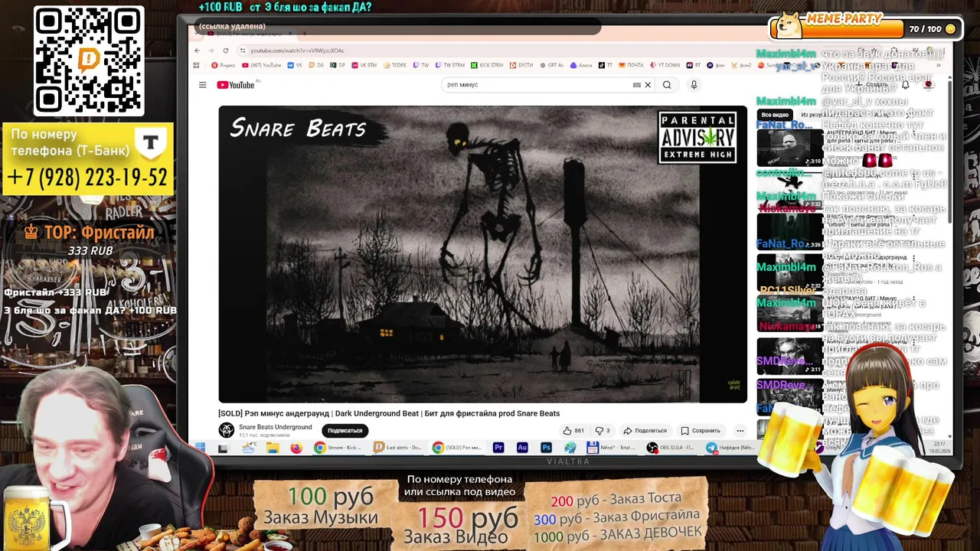Save the video with Сохранить

point(701,431)
